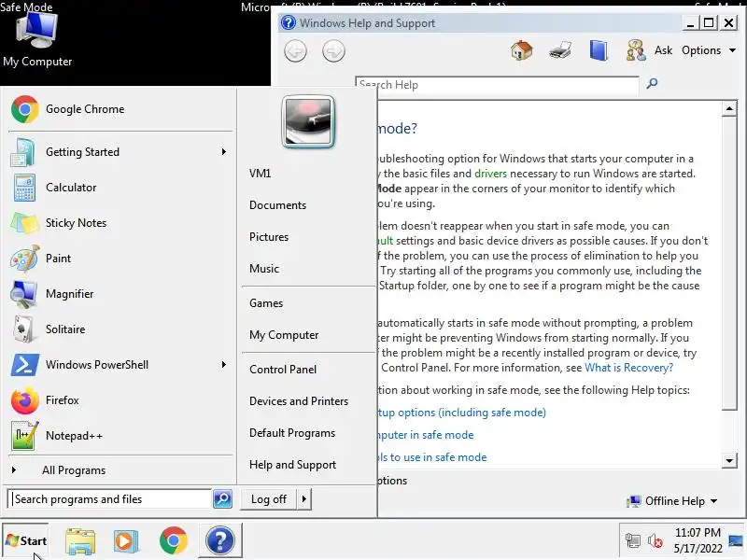This screenshot has height=560, width=747.
Task: Open Help and Support from Start menu
Action: (x=292, y=465)
